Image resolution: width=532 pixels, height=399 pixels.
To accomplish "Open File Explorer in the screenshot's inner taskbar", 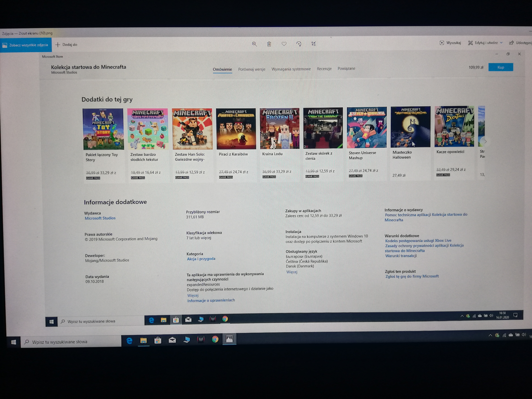I will [164, 320].
